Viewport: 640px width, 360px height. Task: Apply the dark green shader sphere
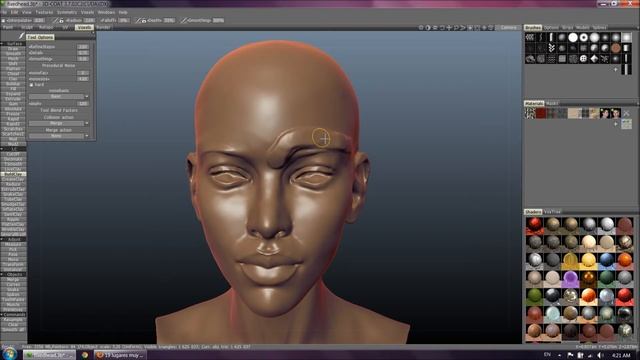click(607, 278)
